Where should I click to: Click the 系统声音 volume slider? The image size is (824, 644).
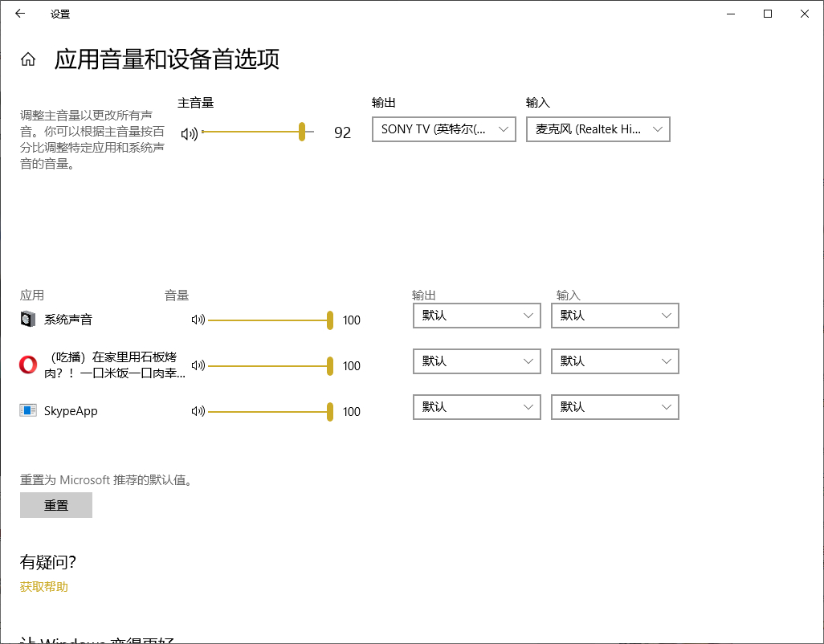click(x=271, y=320)
